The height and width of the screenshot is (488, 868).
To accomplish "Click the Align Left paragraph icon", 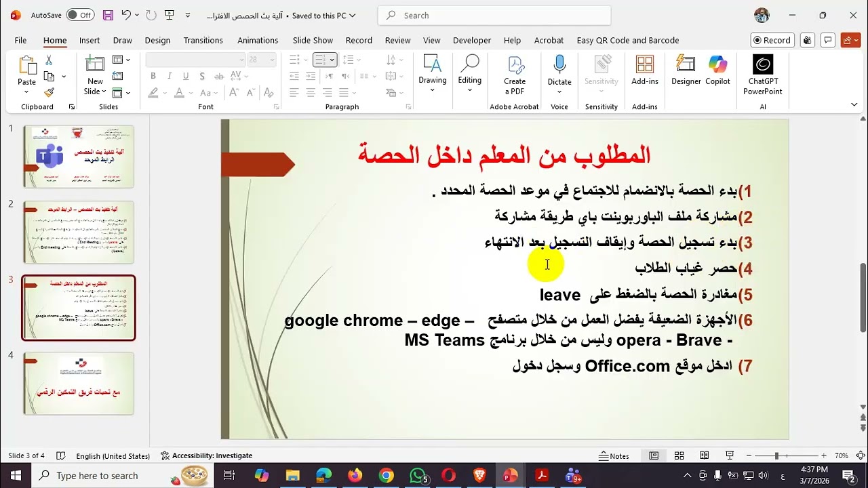I will click(x=294, y=92).
